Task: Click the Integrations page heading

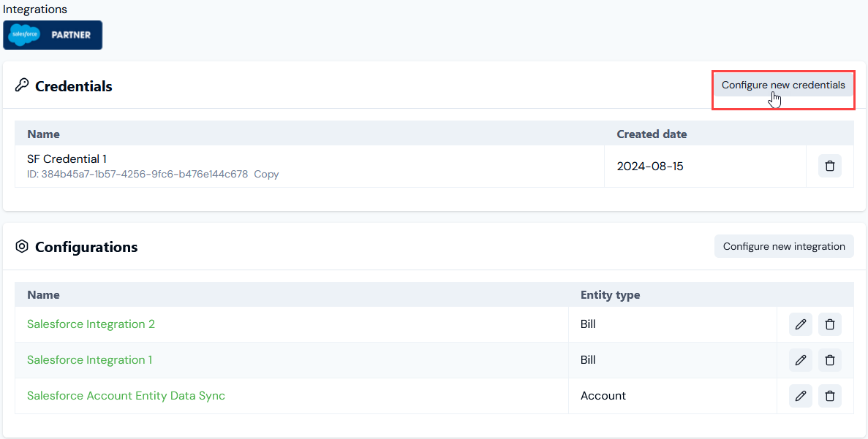Action: point(35,9)
